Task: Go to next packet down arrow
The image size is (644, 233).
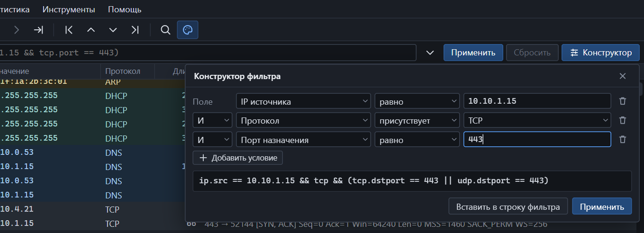Action: 113,30
